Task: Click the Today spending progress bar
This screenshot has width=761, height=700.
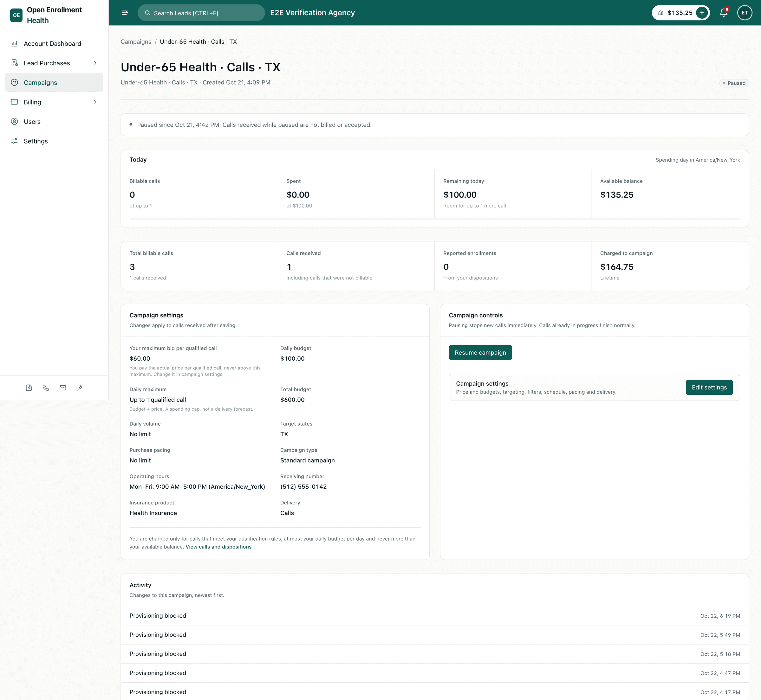Action: (x=434, y=219)
